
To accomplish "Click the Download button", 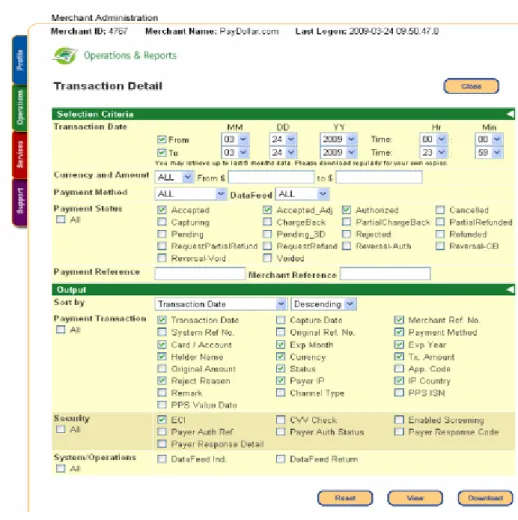I will coord(485,498).
